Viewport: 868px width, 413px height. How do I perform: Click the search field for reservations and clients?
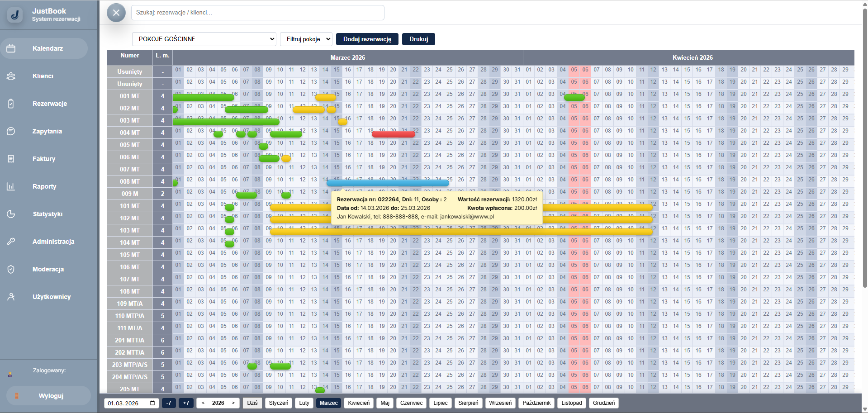(257, 13)
